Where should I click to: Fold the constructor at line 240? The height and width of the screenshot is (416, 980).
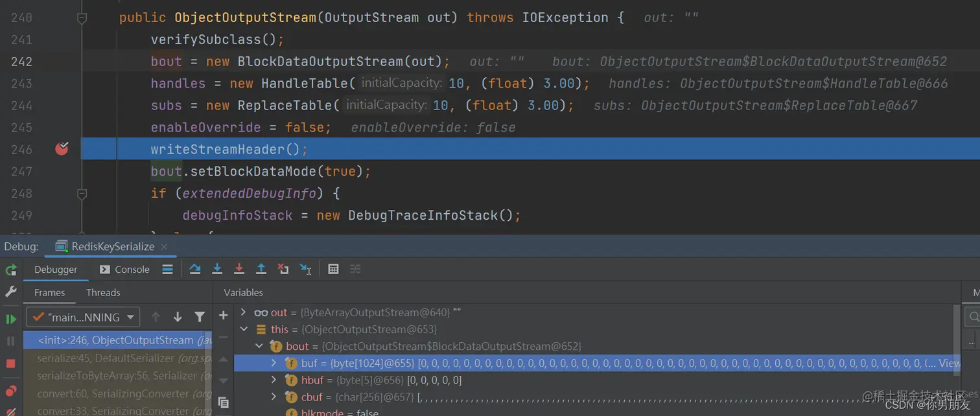point(82,18)
